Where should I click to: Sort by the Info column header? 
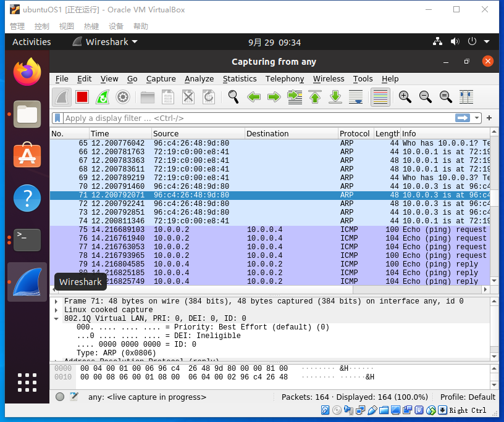click(x=445, y=134)
